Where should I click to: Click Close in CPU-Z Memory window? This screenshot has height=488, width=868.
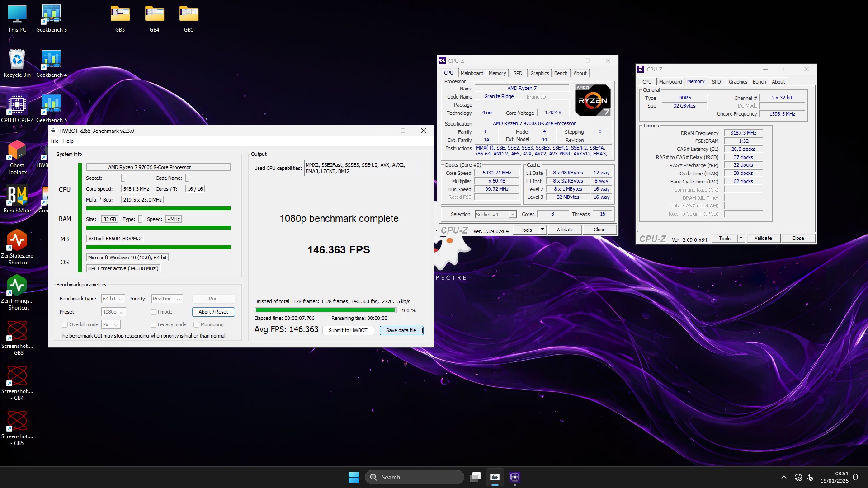[798, 238]
